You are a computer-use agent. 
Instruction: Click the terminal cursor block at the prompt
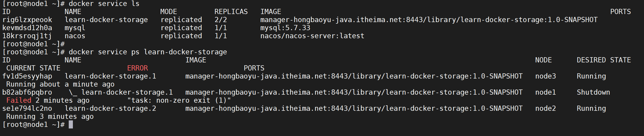[x=71, y=125]
